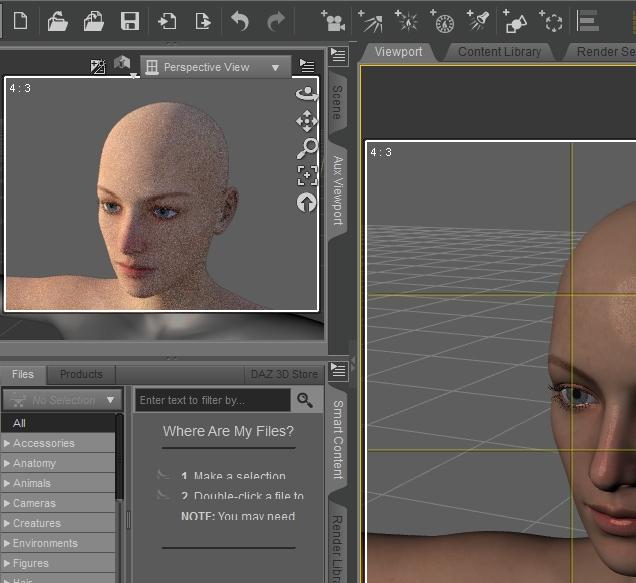The width and height of the screenshot is (636, 583).
Task: Click the Export file icon
Action: 203,21
